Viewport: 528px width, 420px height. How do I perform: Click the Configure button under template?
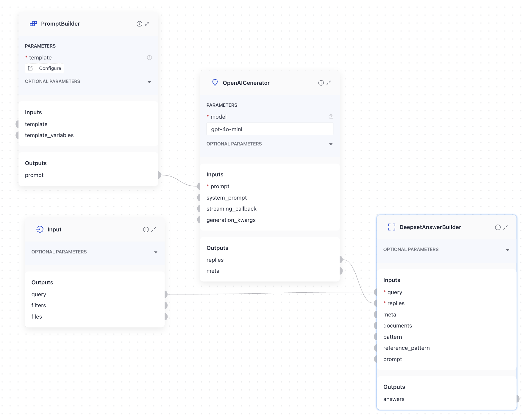click(x=44, y=68)
